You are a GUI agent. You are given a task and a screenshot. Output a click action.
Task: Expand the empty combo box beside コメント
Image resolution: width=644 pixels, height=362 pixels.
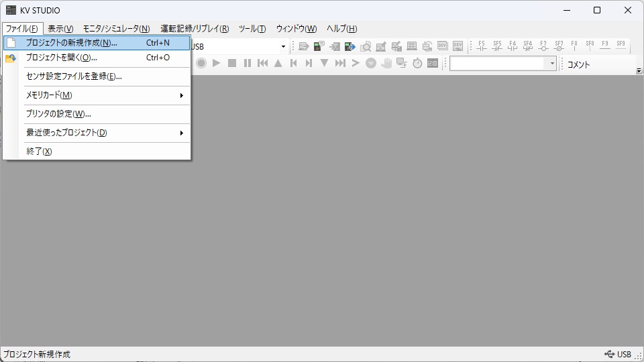pos(553,63)
